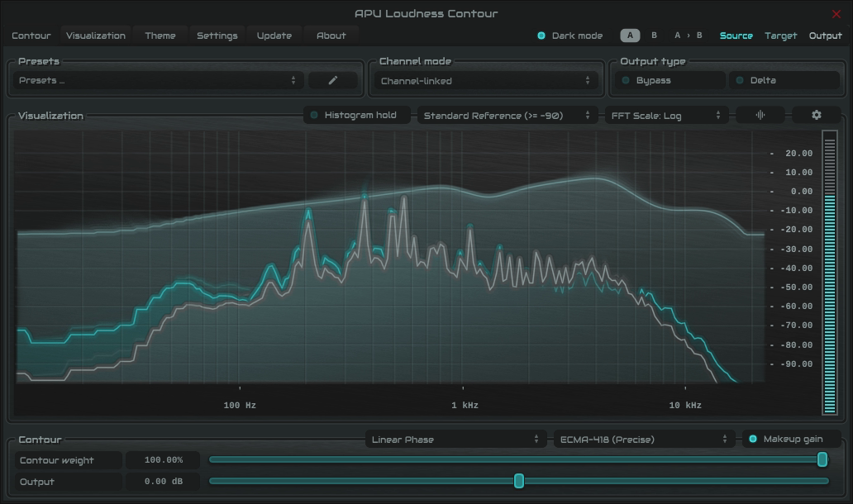Viewport: 853px width, 504px height.
Task: Open the Channel-linked channel mode dropdown
Action: [x=486, y=81]
